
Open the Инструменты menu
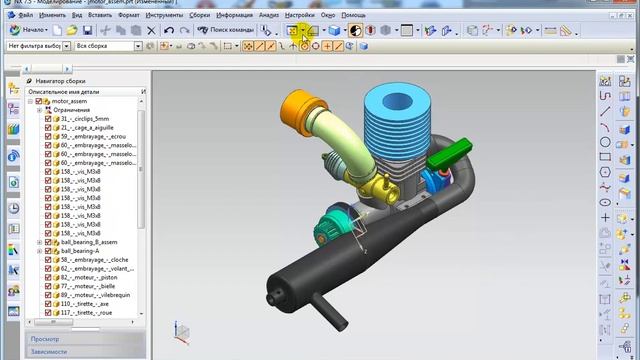coord(164,15)
